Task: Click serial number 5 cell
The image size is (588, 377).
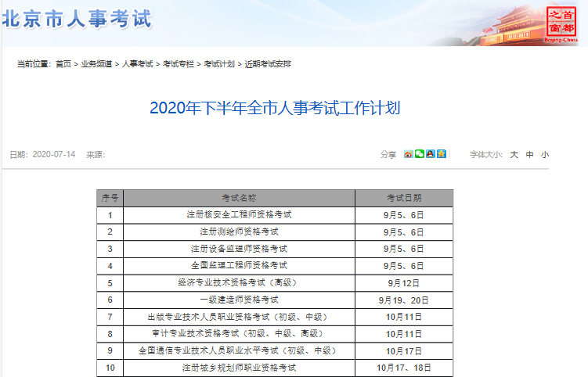Action: (110, 283)
